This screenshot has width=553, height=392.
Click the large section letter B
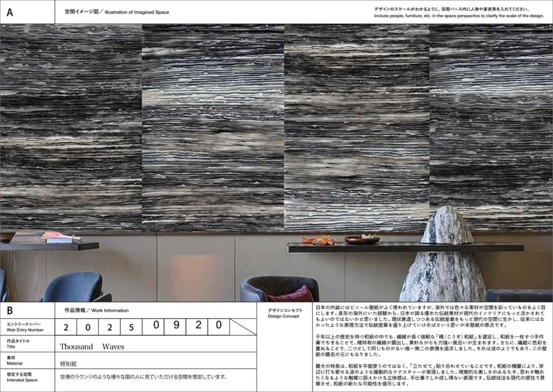(10, 311)
